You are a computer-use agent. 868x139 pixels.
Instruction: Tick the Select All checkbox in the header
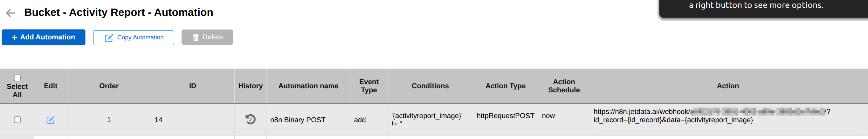pos(17,78)
